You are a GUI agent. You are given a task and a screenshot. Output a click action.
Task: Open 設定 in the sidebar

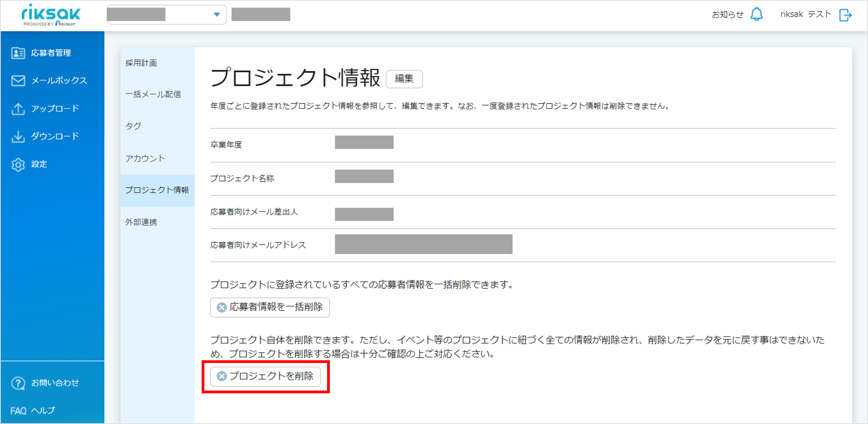[39, 164]
